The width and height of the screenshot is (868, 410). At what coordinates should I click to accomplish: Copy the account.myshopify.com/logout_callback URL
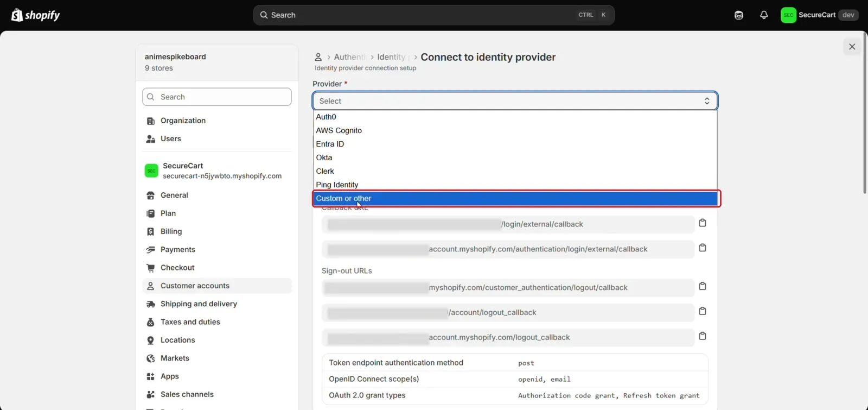tap(703, 337)
